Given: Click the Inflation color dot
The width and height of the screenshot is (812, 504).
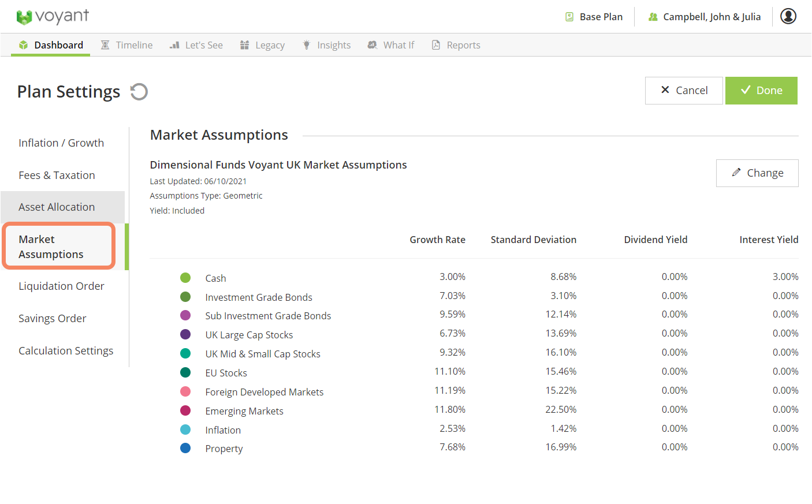Looking at the screenshot, I should 185,430.
